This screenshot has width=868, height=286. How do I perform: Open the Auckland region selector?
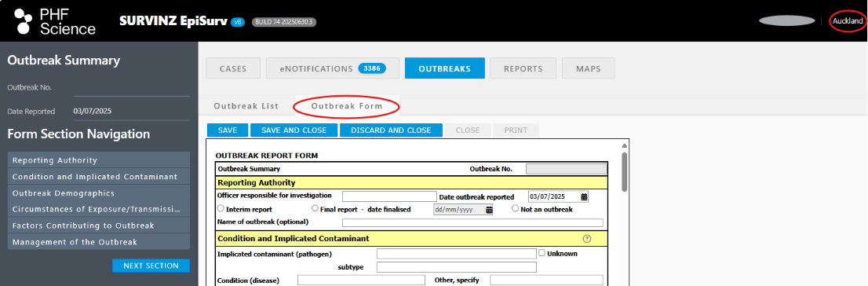(848, 20)
